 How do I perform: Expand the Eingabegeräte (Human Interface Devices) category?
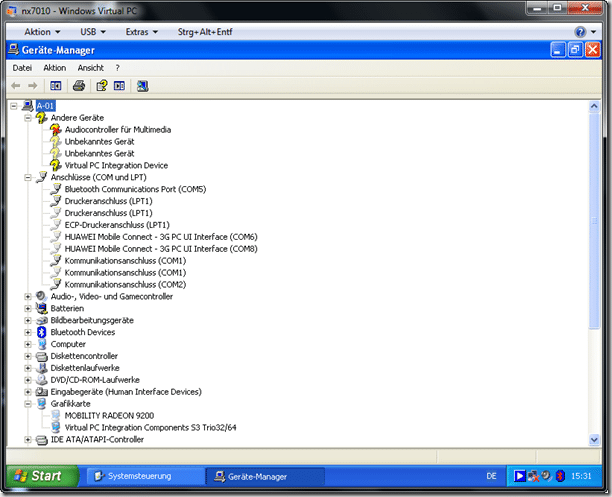click(x=28, y=392)
